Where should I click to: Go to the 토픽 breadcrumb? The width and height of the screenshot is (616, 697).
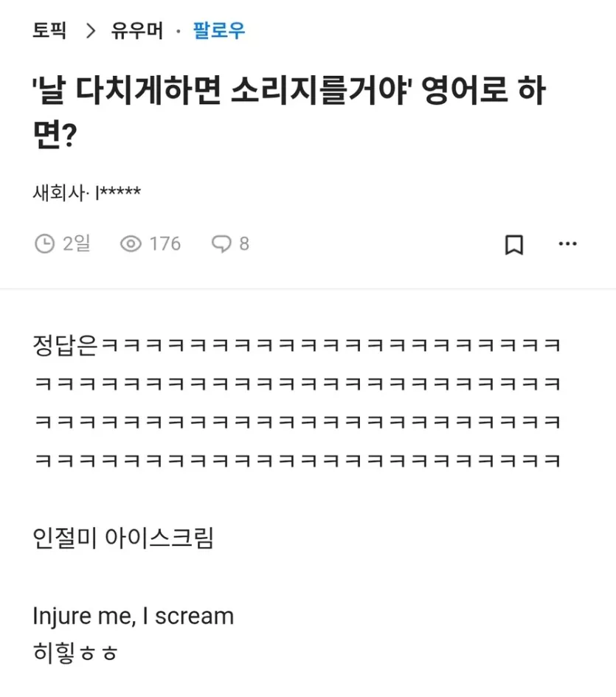point(49,31)
